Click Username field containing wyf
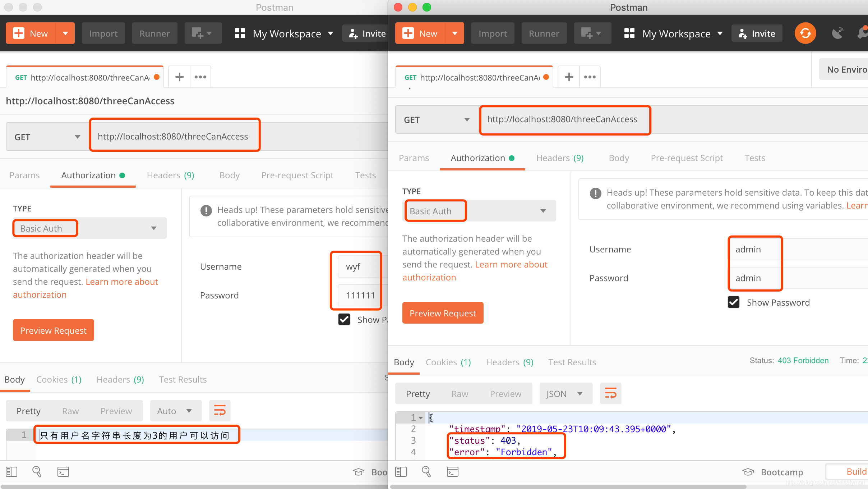 [x=363, y=266]
